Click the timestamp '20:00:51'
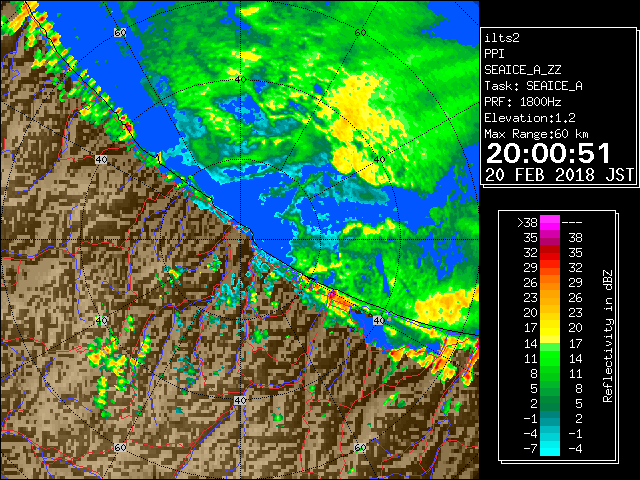 pos(548,153)
